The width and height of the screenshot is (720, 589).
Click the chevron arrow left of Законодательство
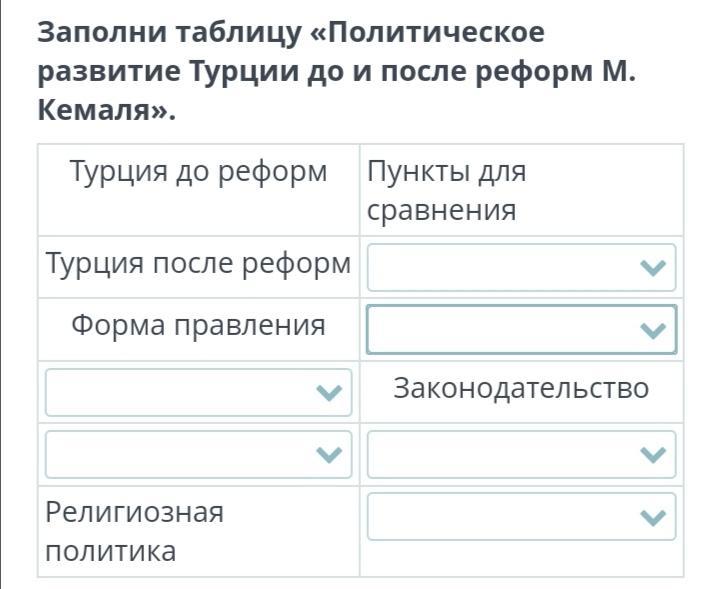(329, 393)
